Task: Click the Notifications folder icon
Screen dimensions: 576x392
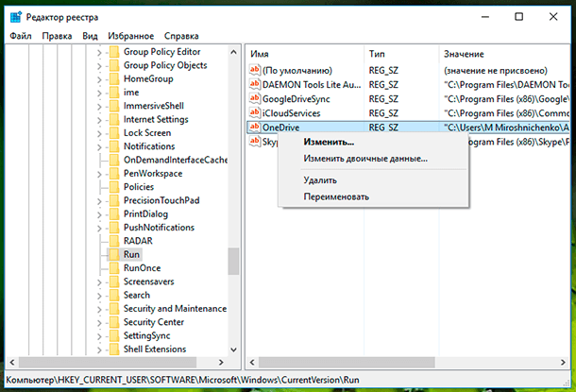Action: pyautogui.click(x=114, y=146)
